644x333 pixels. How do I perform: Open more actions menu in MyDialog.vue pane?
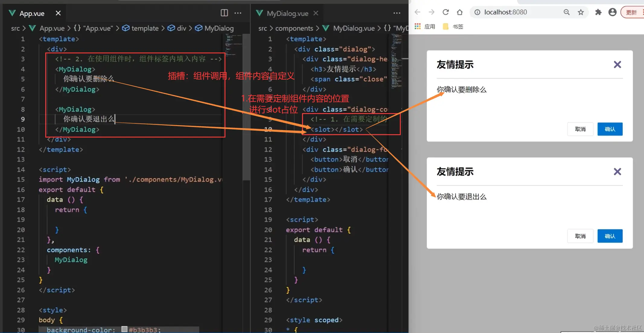coord(397,13)
